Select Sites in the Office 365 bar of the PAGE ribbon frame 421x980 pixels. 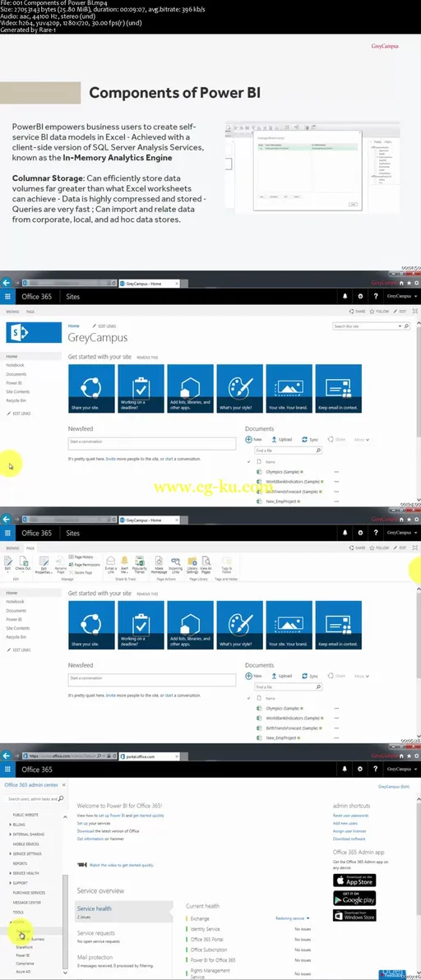pyautogui.click(x=73, y=533)
